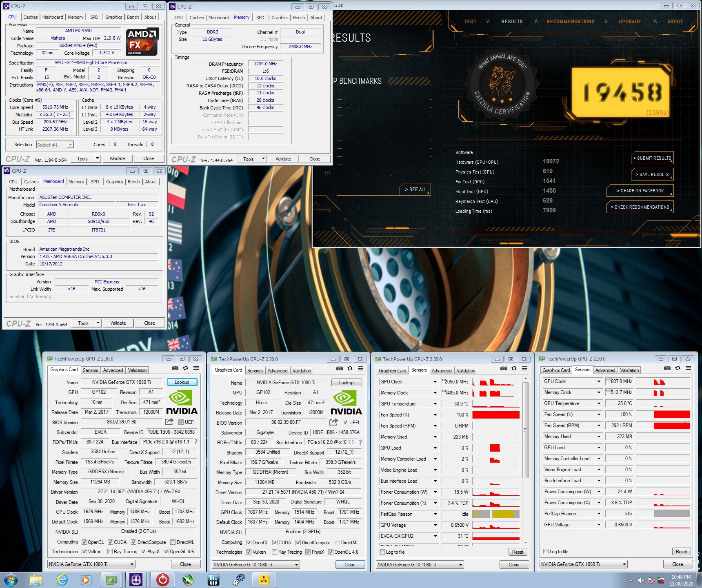Open Validation tab in Gigabyte GPU-Z window

[x=302, y=371]
